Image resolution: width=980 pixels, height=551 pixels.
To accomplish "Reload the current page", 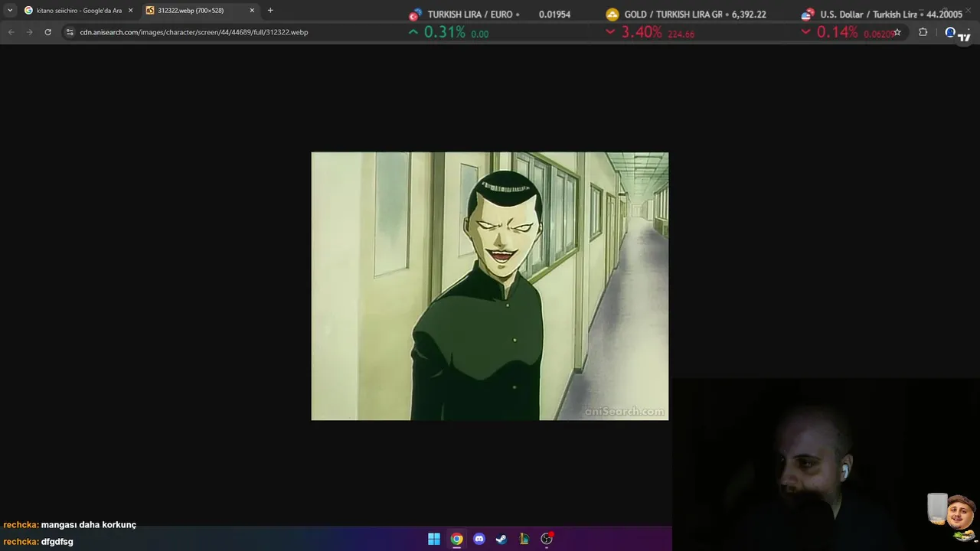I will [47, 32].
